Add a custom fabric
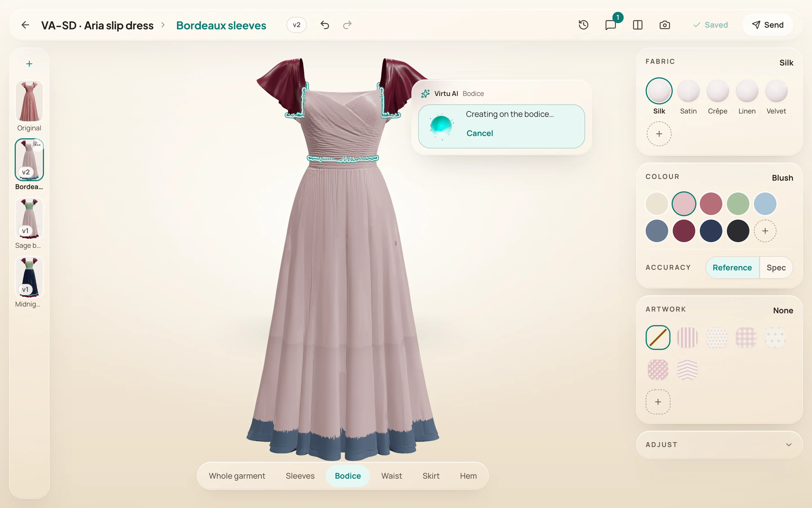Image resolution: width=812 pixels, height=508 pixels. tap(659, 134)
